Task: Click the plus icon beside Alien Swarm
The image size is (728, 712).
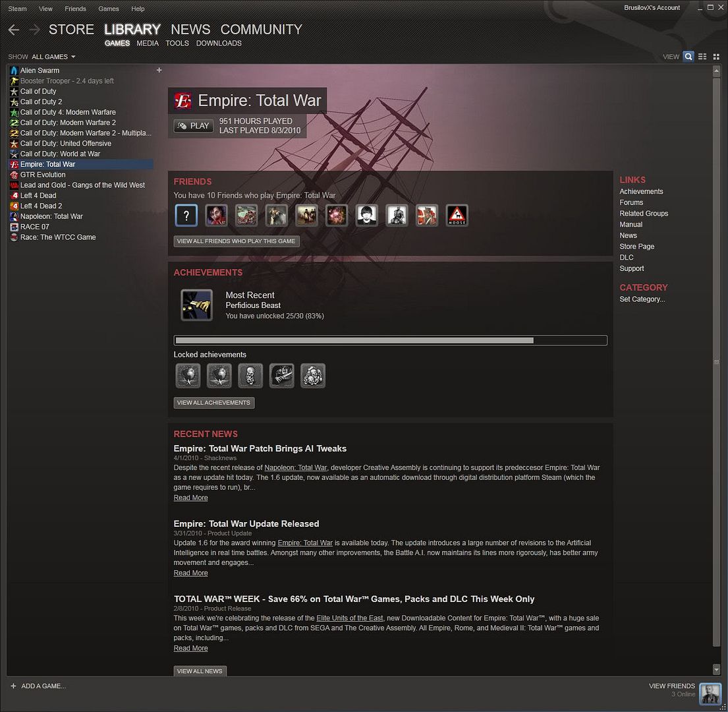Action: coord(159,70)
